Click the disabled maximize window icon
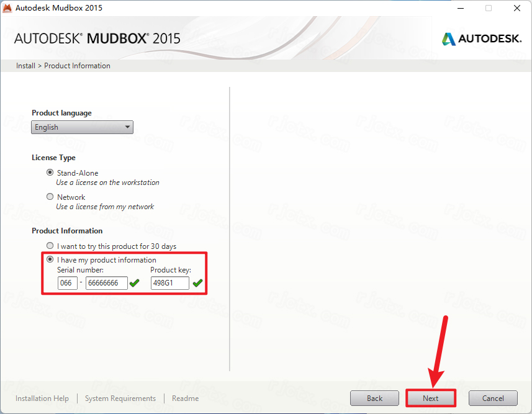The height and width of the screenshot is (414, 532). tap(489, 8)
